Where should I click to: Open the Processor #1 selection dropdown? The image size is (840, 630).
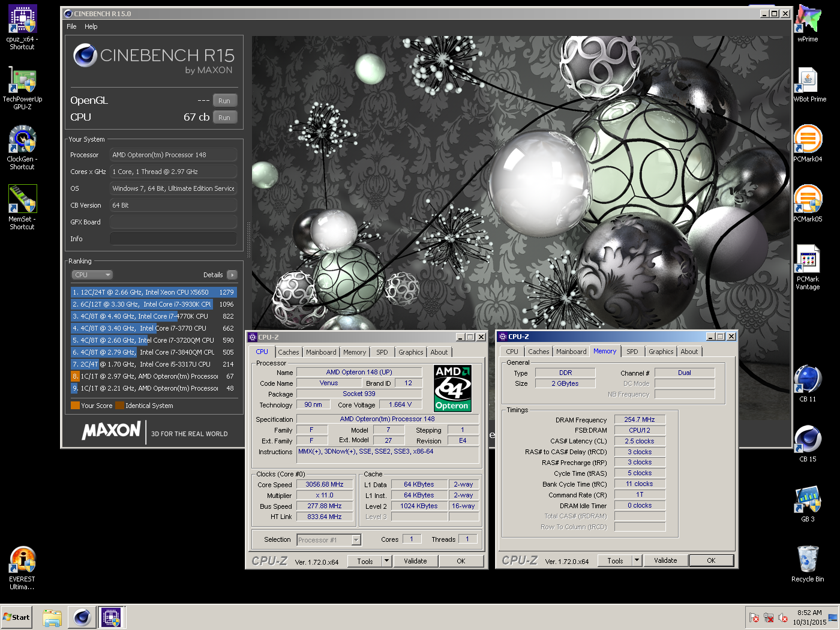point(329,540)
